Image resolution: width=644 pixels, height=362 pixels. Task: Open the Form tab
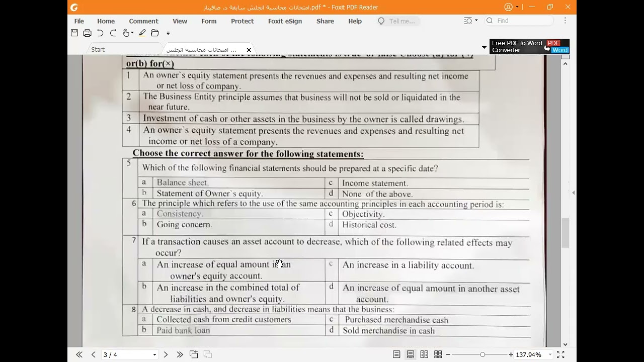(209, 21)
